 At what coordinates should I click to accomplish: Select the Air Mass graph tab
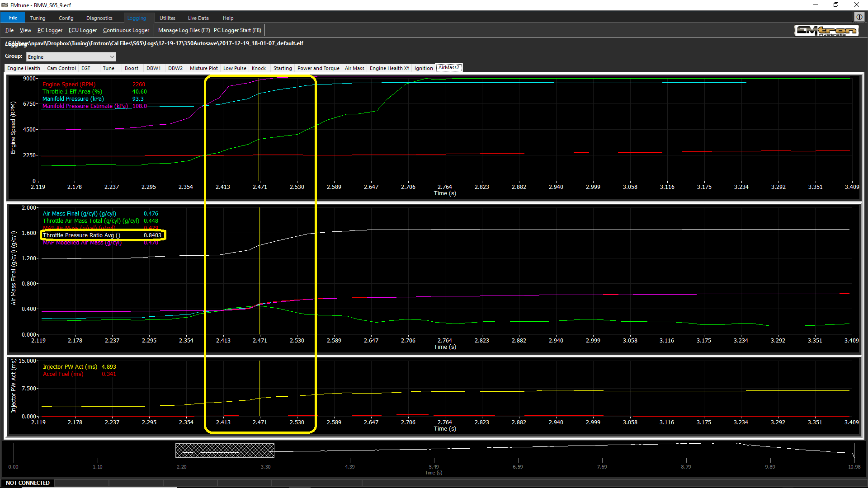point(354,68)
